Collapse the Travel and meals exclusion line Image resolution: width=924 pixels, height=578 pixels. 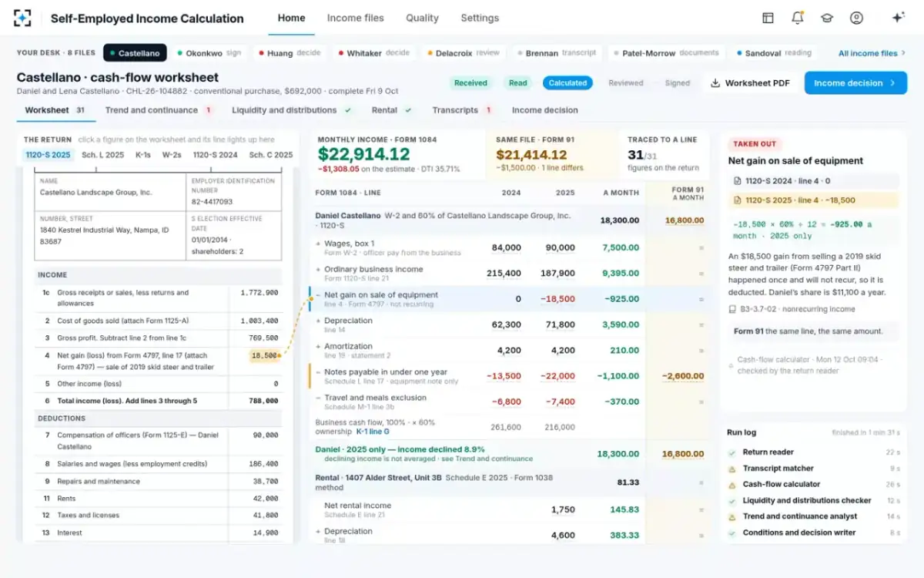point(319,398)
